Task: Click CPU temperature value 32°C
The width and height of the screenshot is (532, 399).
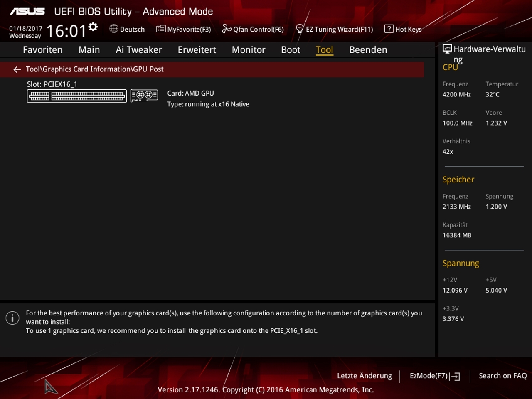Action: 493,94
